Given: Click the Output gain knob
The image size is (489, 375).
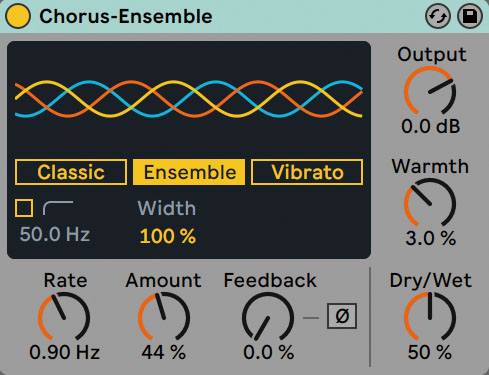Looking at the screenshot, I should (x=430, y=91).
